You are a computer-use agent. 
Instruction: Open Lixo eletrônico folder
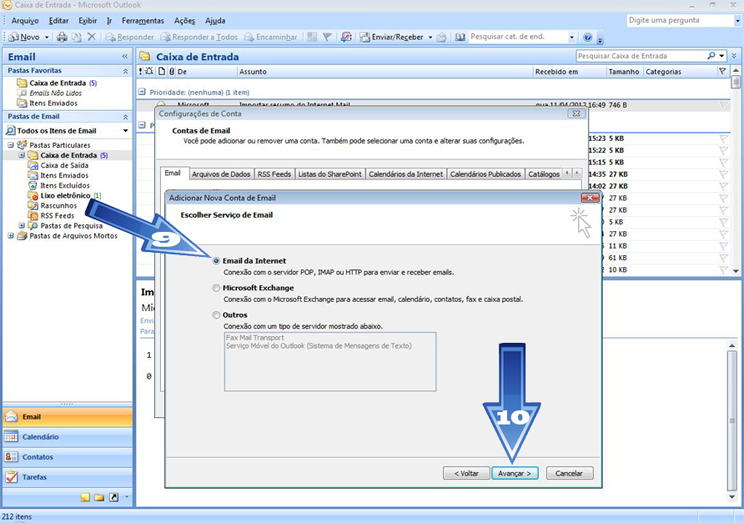click(x=65, y=196)
